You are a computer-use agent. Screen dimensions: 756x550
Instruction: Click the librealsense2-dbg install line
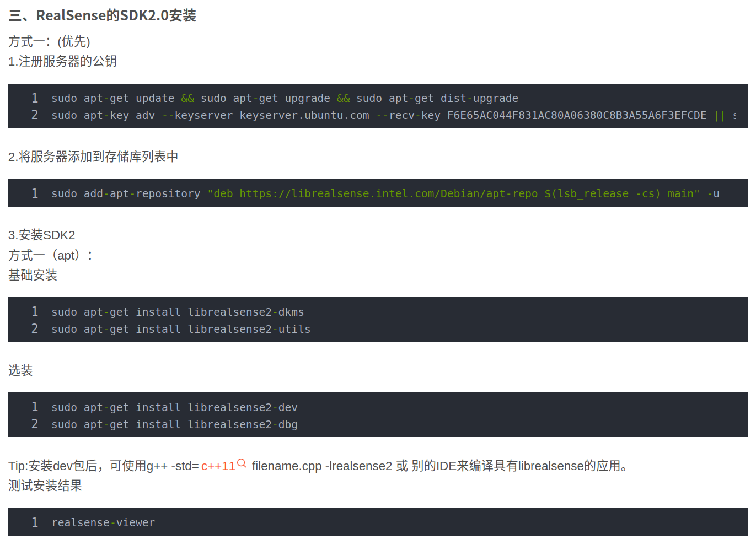(x=174, y=424)
